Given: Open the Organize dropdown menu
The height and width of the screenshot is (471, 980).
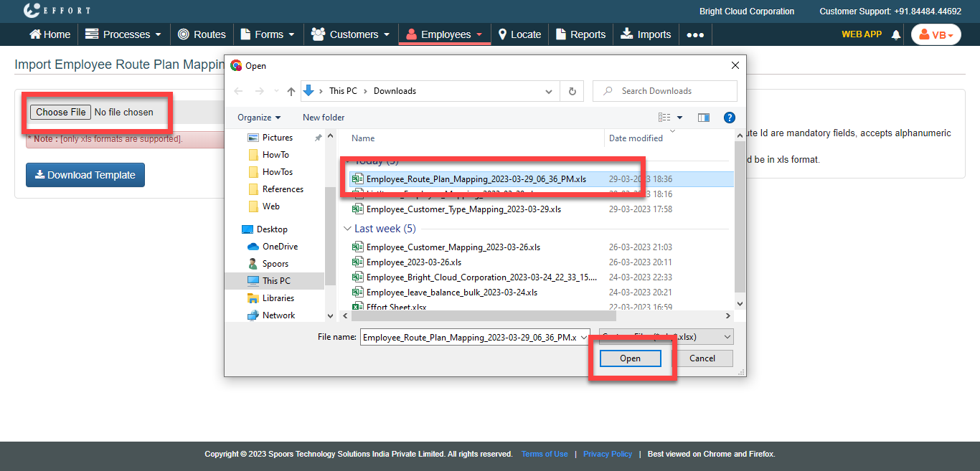Looking at the screenshot, I should click(x=259, y=118).
